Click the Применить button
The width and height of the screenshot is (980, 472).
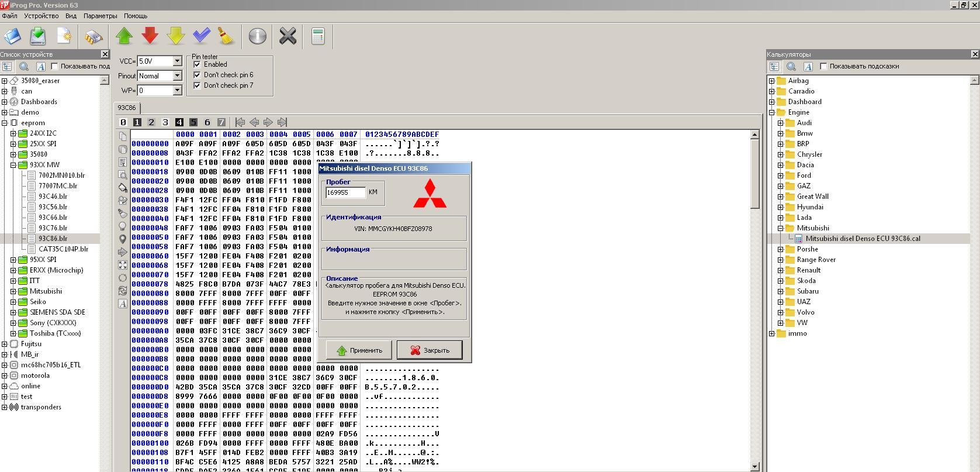coord(359,350)
